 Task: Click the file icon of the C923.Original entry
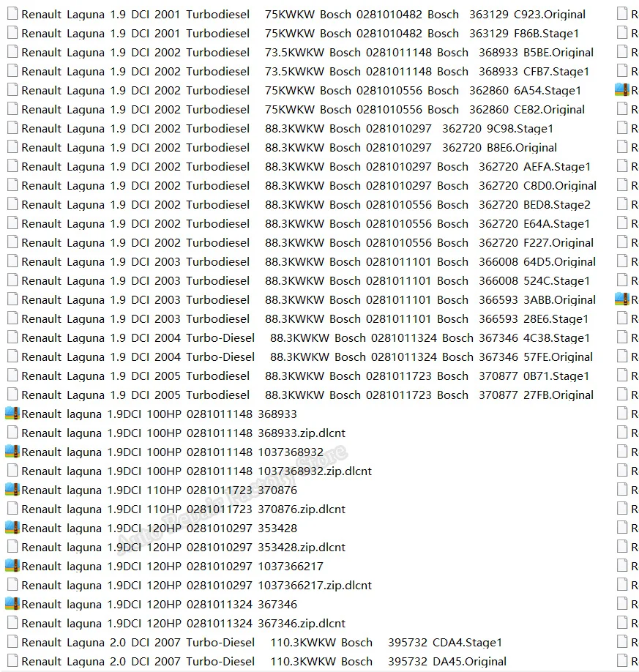[12, 14]
